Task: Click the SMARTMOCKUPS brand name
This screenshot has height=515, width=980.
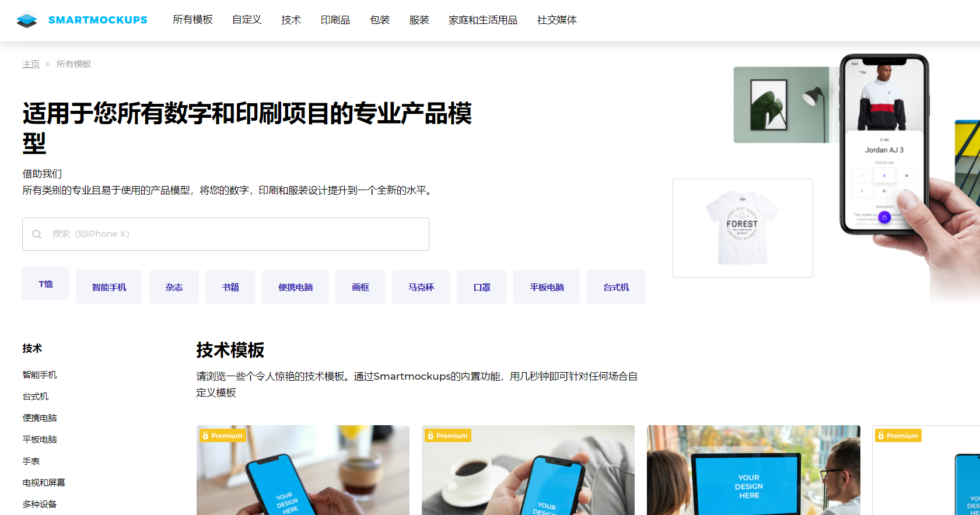Action: (x=98, y=20)
